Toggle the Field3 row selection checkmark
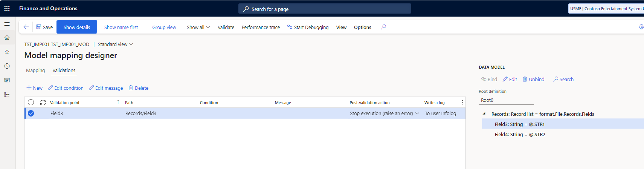Screen dimensions: 644x169 tap(31, 113)
